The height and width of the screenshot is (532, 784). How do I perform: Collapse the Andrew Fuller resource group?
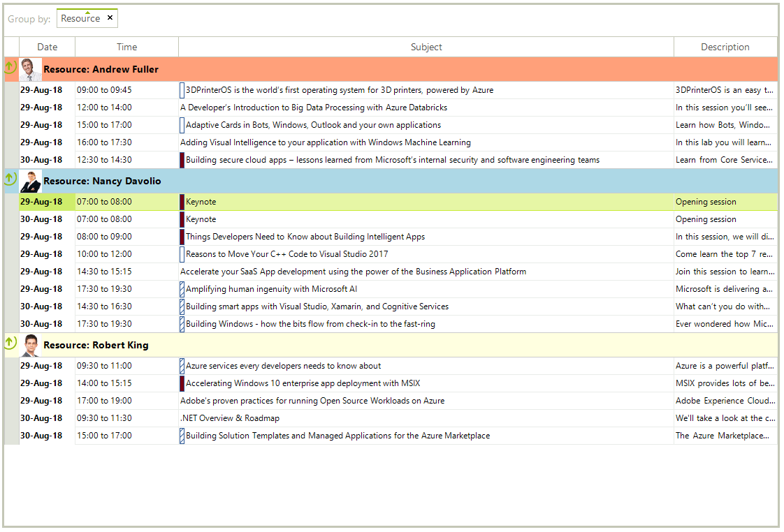tap(10, 66)
